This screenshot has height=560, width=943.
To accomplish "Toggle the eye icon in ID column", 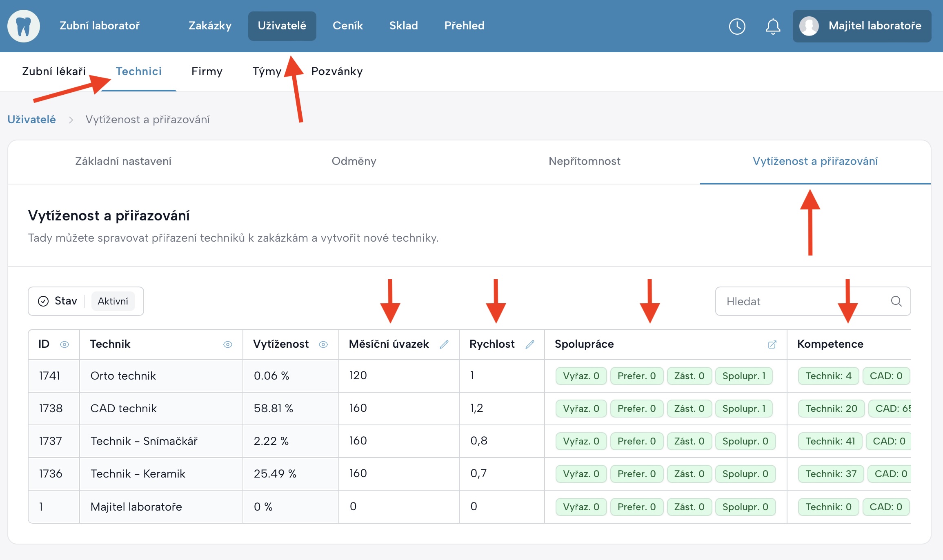I will 64,344.
